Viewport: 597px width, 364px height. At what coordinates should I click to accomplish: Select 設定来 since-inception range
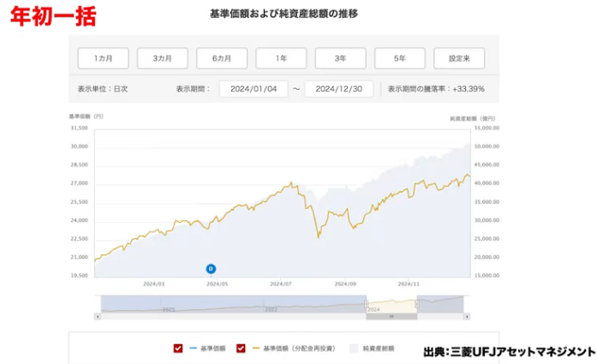[x=459, y=58]
